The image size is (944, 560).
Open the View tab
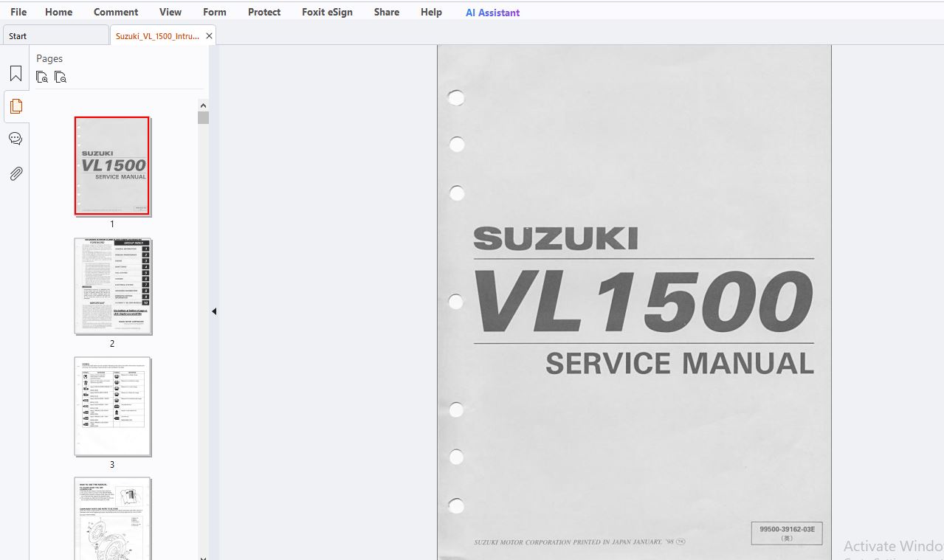[x=170, y=12]
